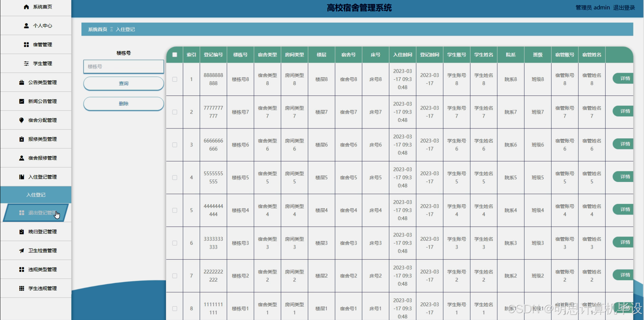This screenshot has height=320, width=644.
Task: Select the 入住登记 submenu item
Action: point(36,195)
